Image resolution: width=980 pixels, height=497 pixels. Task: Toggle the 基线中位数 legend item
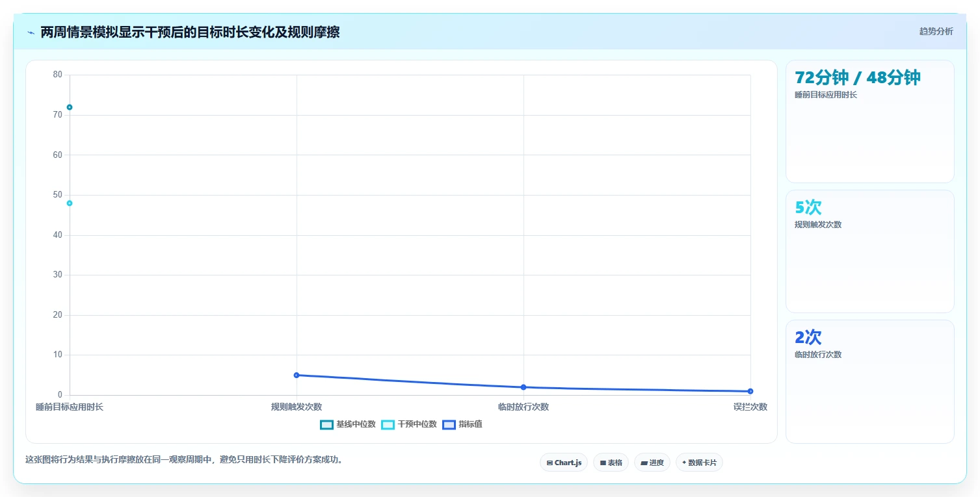(x=348, y=424)
